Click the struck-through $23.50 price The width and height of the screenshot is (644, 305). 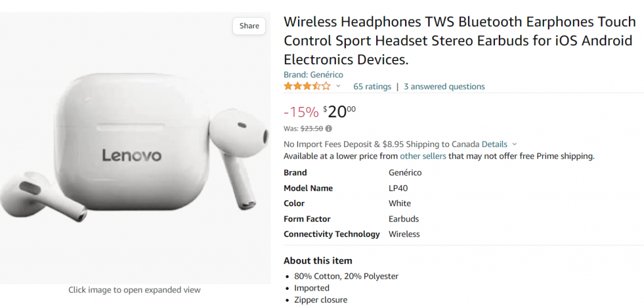[x=311, y=128]
